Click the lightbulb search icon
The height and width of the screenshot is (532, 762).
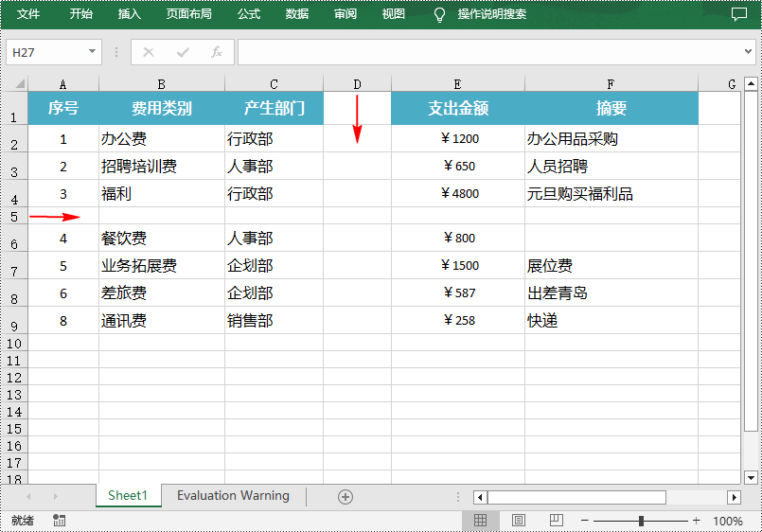click(439, 14)
